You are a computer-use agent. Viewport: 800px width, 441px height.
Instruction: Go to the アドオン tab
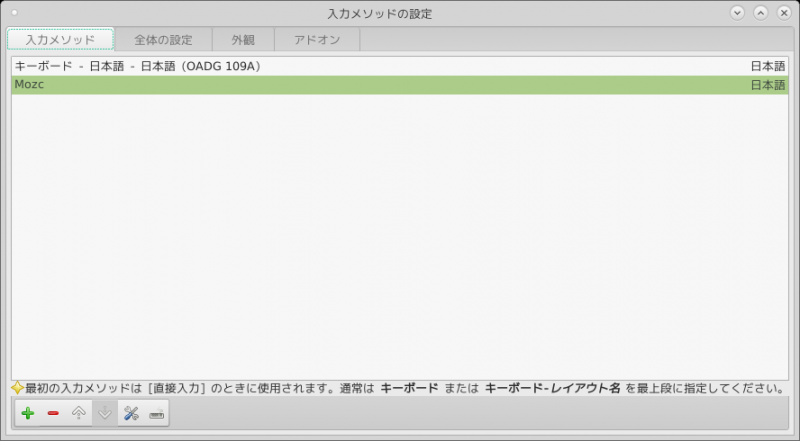317,40
